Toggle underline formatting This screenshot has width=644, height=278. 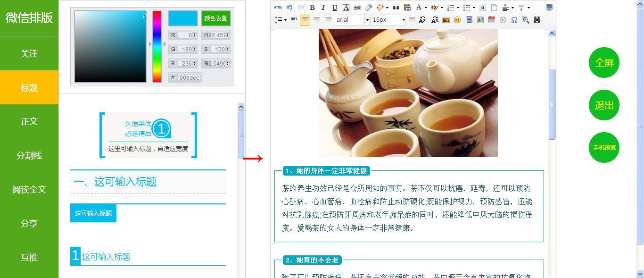click(334, 7)
